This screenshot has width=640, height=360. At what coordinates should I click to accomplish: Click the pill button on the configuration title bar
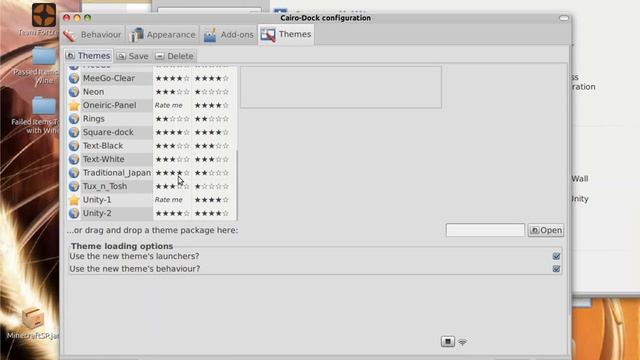click(564, 18)
